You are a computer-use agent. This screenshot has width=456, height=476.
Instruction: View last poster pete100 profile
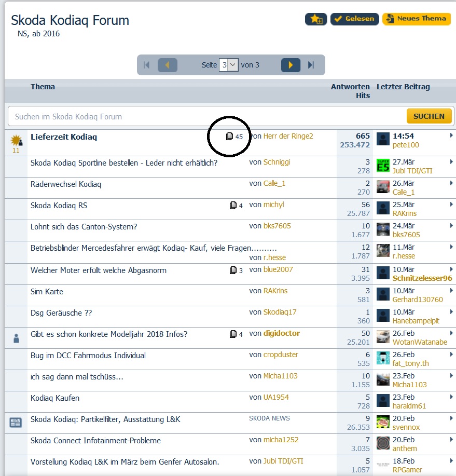(x=406, y=145)
